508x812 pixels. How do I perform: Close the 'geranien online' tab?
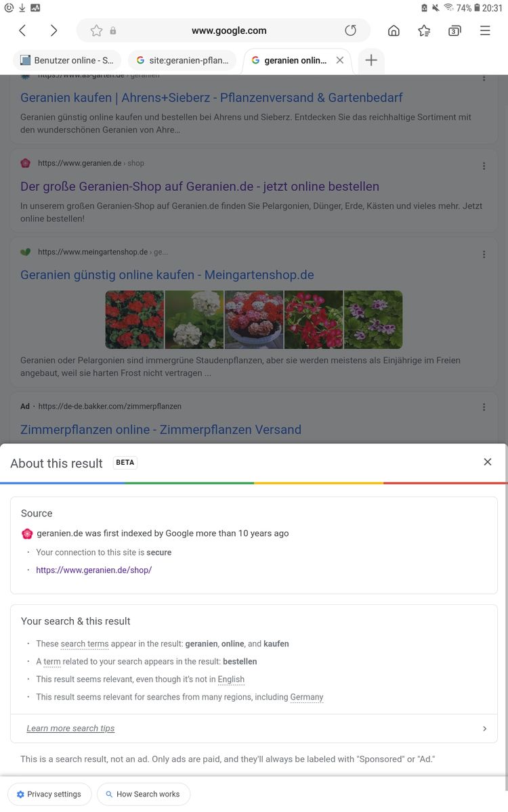pyautogui.click(x=340, y=60)
